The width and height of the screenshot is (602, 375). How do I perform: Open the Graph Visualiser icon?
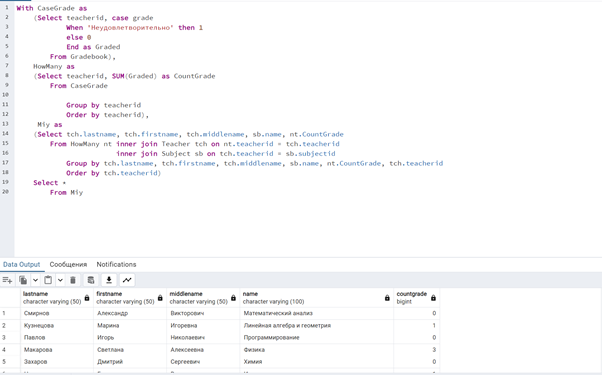127,280
